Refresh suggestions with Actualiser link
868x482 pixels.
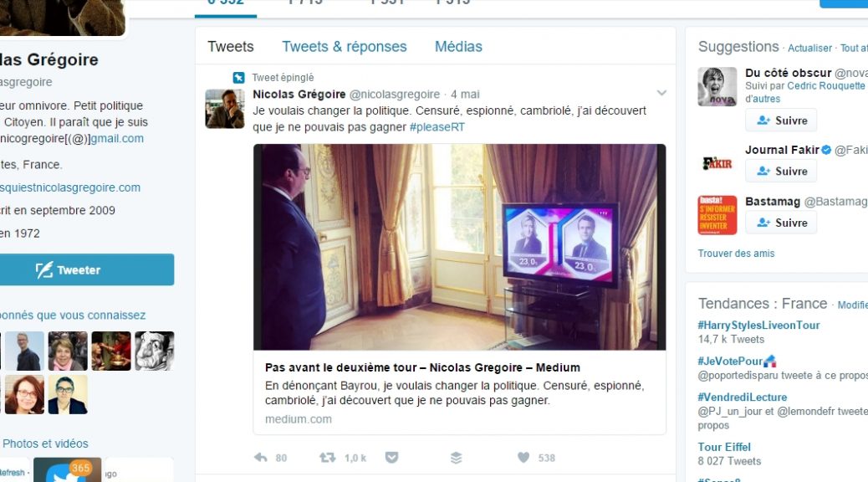tap(809, 49)
